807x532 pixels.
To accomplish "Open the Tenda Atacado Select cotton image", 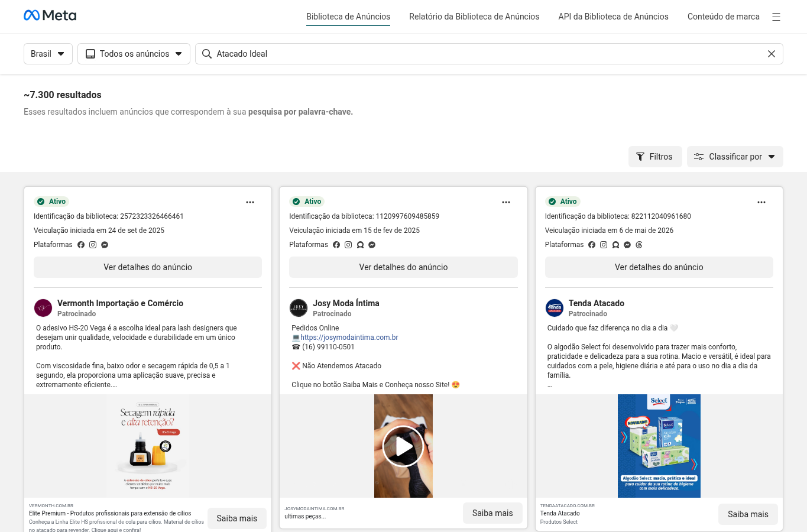I will 659,446.
